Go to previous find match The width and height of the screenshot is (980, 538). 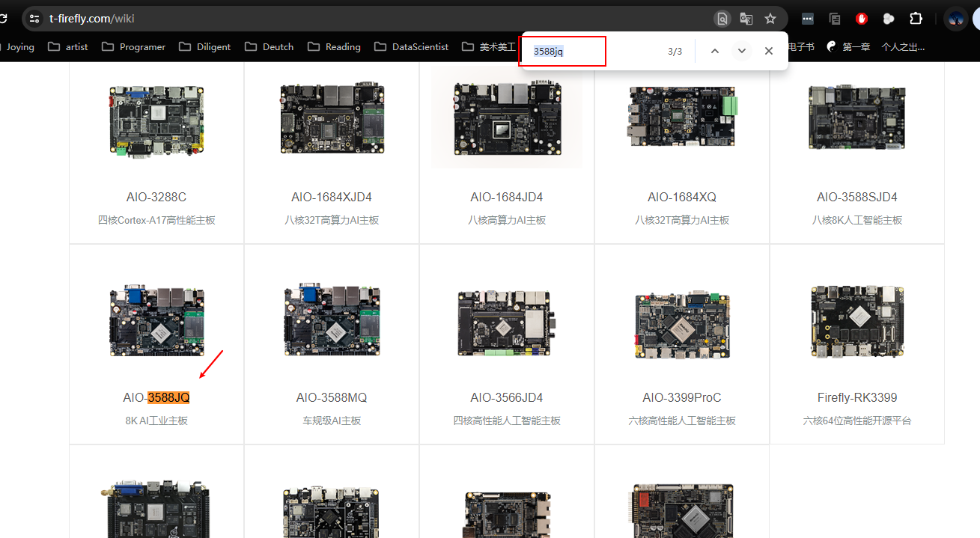tap(715, 51)
